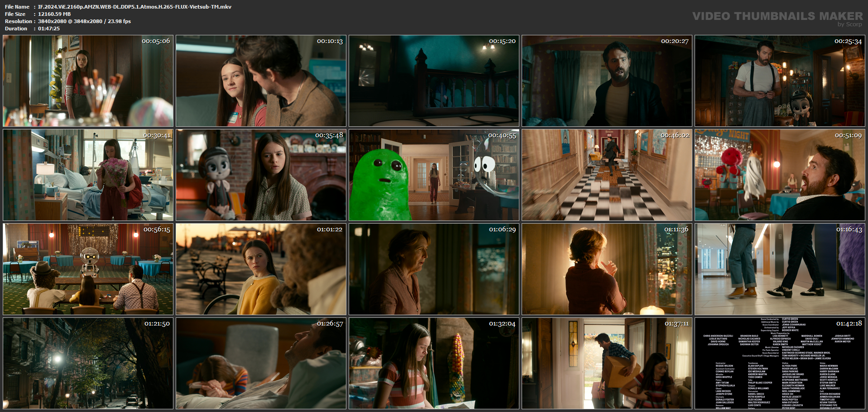Screen dimensions: 868x412
Task: Select the boardwalk thumbnail at 01:01:22
Action: point(261,269)
